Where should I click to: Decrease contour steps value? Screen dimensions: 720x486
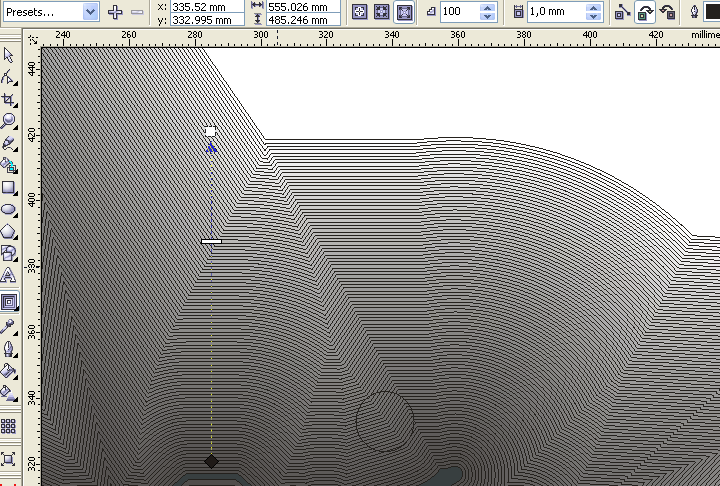(488, 17)
